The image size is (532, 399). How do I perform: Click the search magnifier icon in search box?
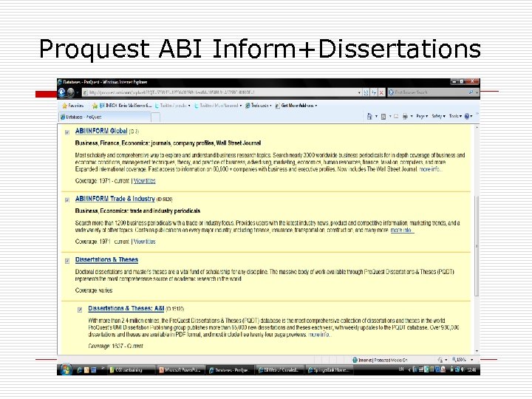[471, 92]
